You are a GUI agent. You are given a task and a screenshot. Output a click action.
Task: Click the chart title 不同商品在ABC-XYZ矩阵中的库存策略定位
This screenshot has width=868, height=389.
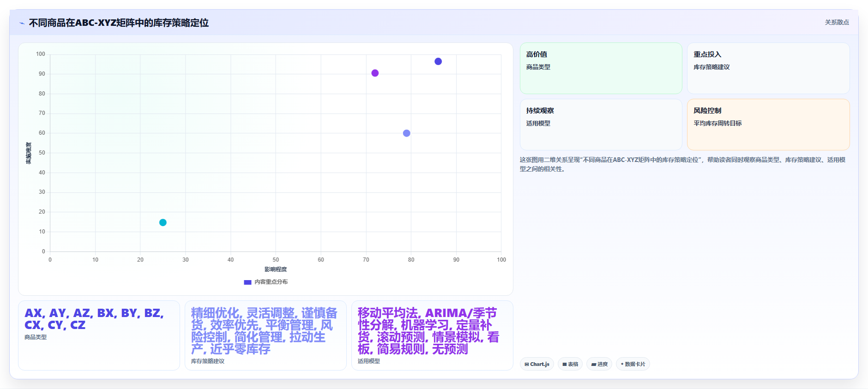tap(119, 23)
